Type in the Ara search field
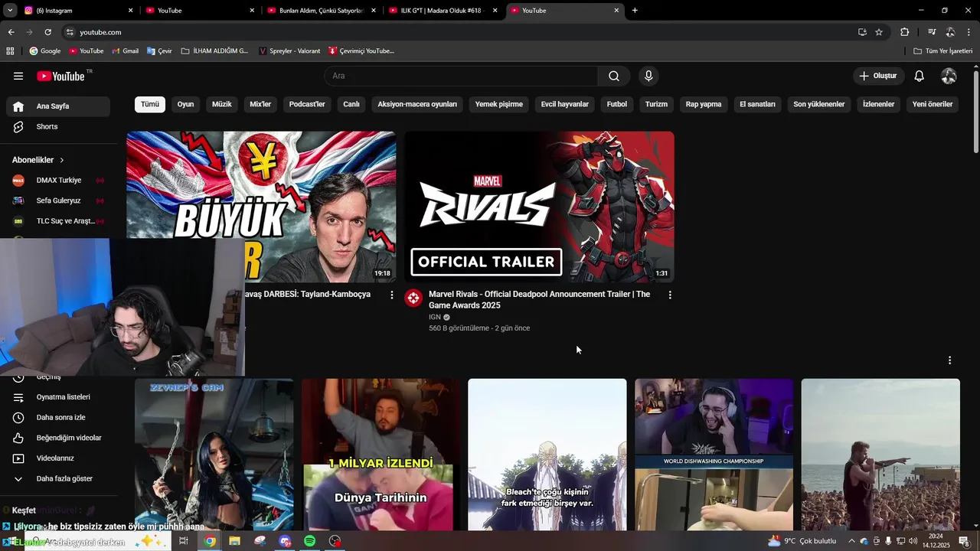Image resolution: width=980 pixels, height=551 pixels. 461,76
